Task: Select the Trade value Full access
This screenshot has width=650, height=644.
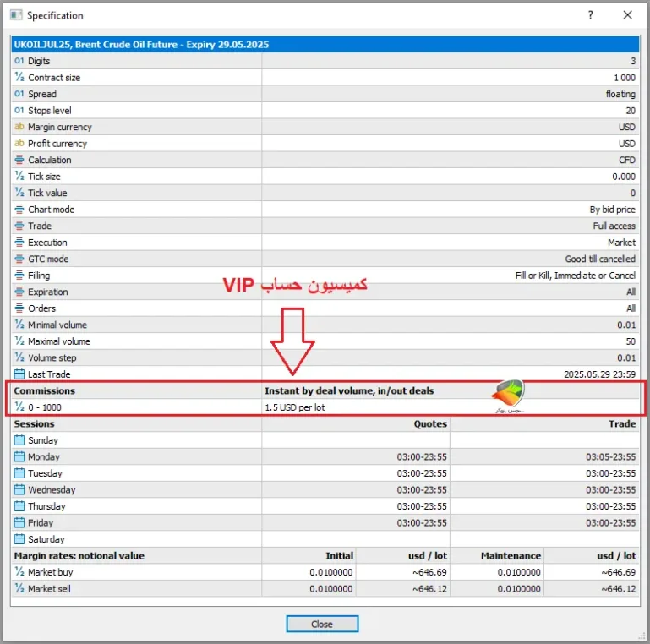Action: pos(614,226)
